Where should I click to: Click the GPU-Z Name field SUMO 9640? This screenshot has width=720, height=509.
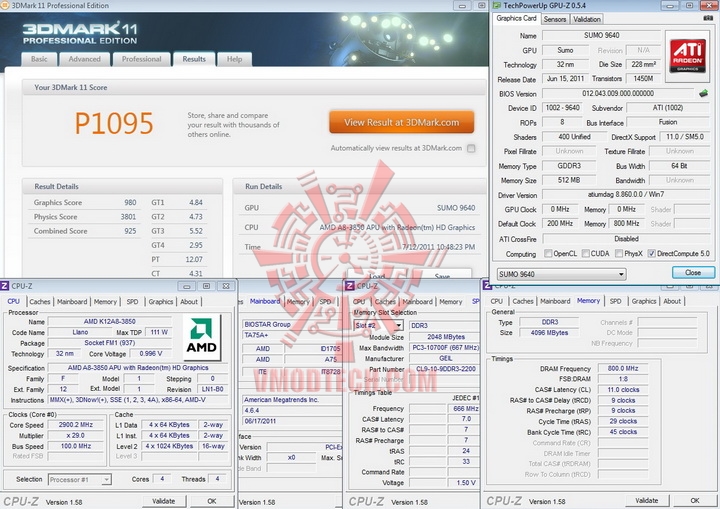pos(602,35)
